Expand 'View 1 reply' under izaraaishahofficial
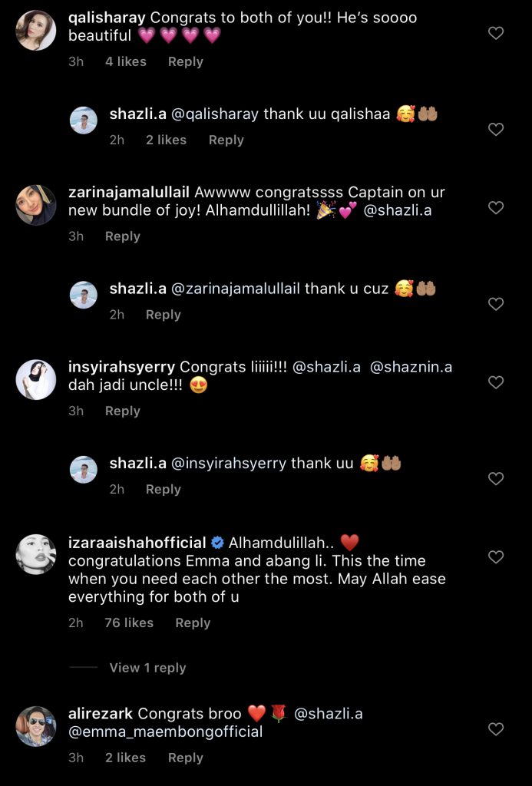This screenshot has width=532, height=786. [147, 668]
